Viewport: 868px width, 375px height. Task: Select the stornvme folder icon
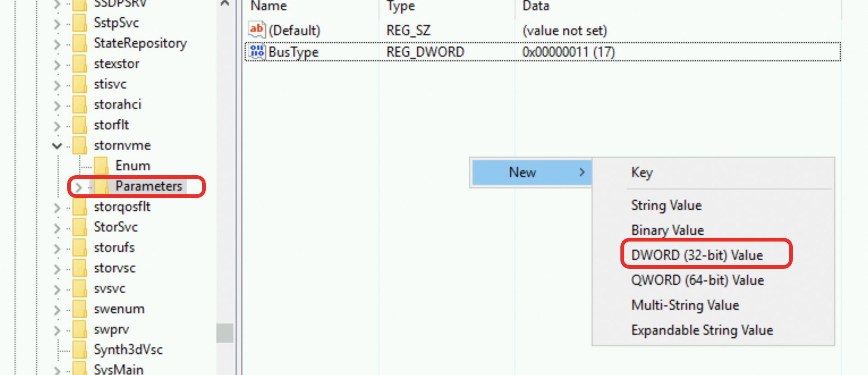click(80, 145)
